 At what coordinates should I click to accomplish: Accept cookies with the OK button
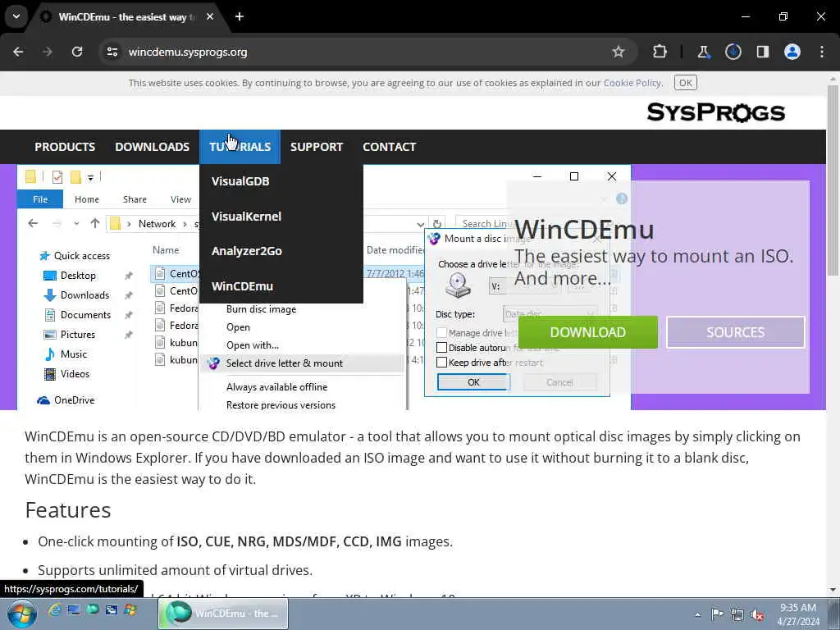(x=685, y=83)
